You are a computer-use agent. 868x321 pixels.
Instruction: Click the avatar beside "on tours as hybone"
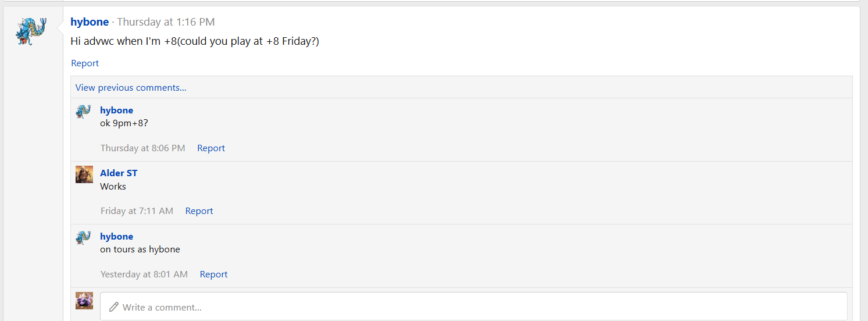84,237
